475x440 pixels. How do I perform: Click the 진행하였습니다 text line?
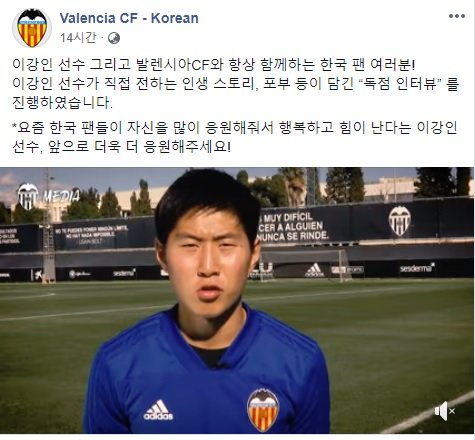click(63, 103)
